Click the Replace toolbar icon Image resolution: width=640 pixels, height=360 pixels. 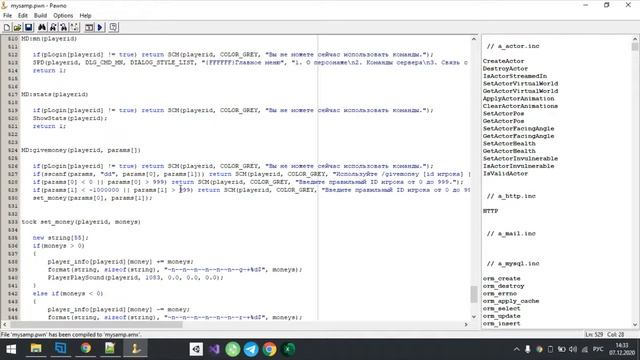tap(63, 27)
